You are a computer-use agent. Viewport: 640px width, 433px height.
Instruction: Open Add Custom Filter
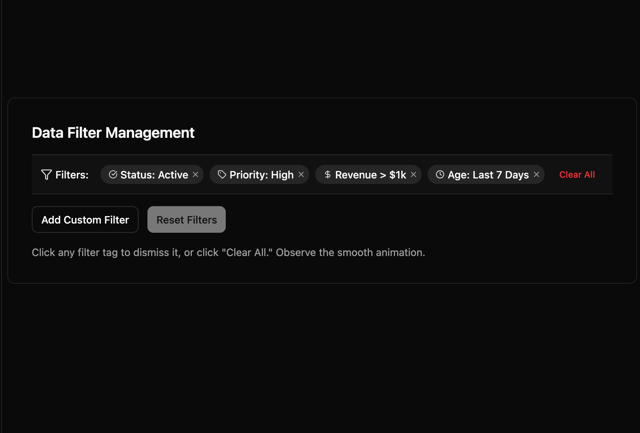coord(85,220)
